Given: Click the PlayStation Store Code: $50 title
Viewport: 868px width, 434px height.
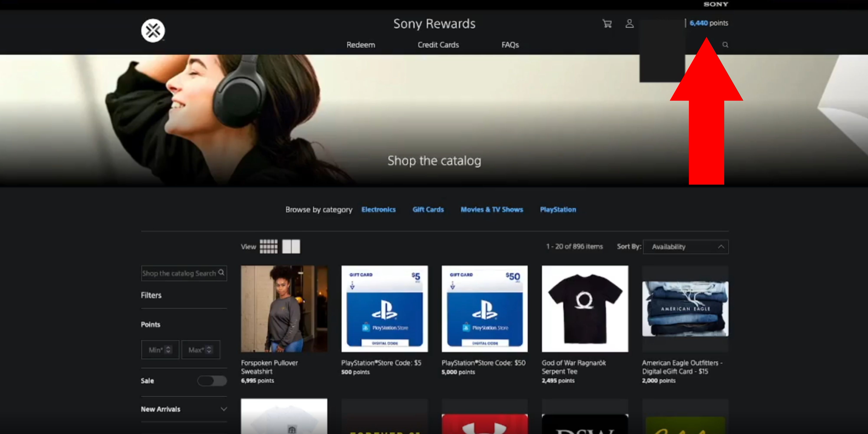Looking at the screenshot, I should 483,363.
